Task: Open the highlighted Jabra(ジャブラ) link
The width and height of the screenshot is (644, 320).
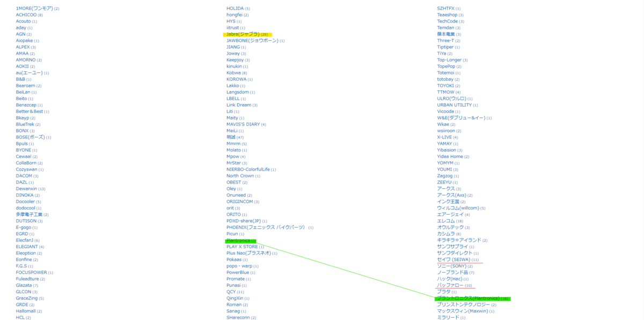Action: (243, 34)
